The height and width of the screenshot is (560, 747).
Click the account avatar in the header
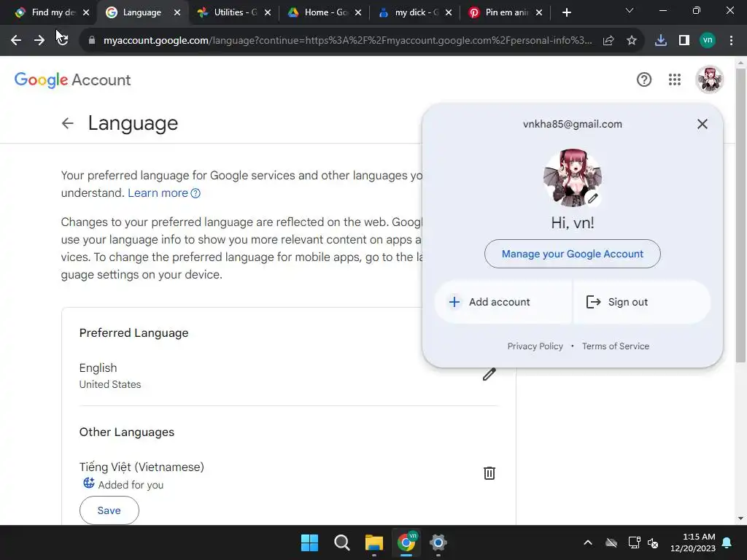pos(710,79)
